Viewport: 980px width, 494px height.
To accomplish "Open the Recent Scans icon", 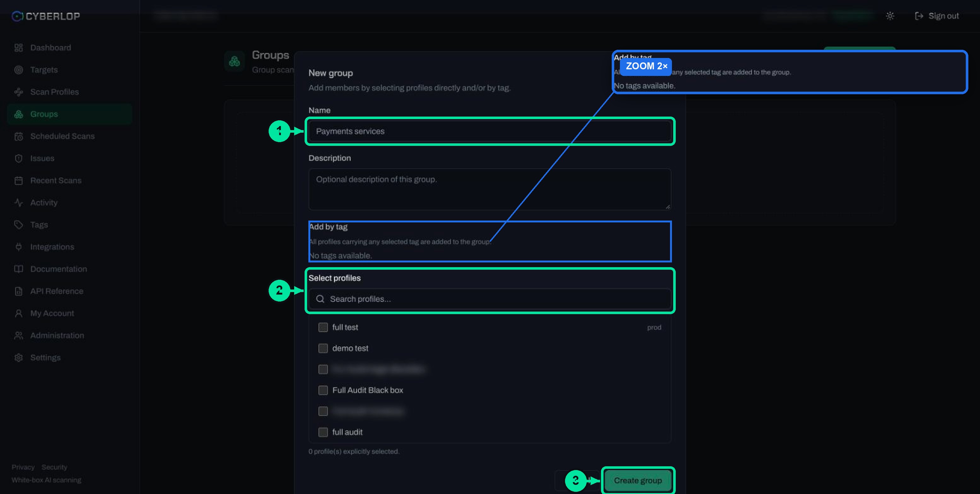I will click(x=18, y=181).
